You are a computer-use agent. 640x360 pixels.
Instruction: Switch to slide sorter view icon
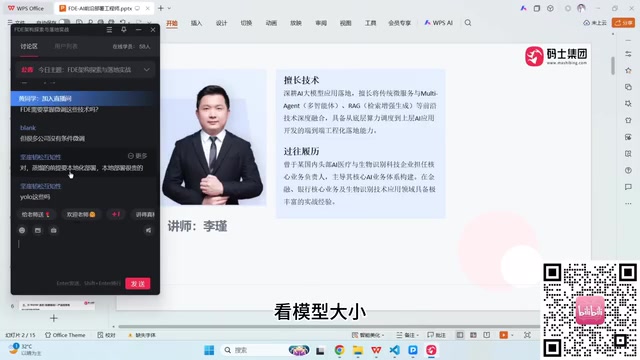coord(473,335)
